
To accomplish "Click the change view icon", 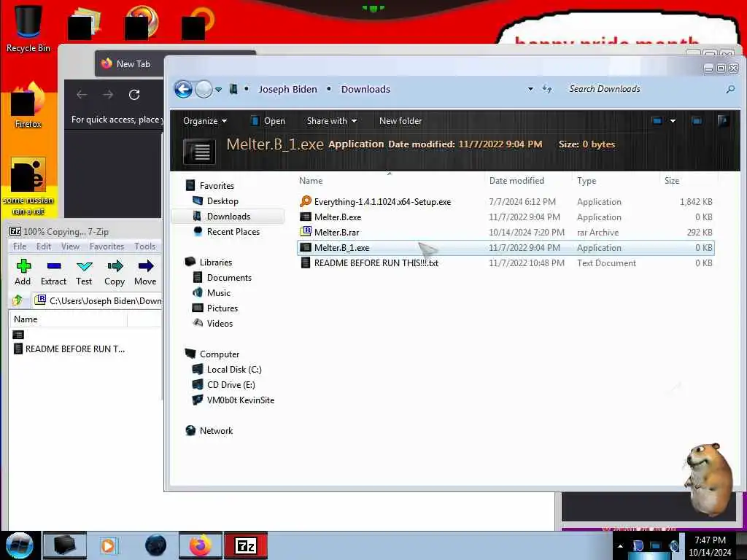I will point(657,121).
